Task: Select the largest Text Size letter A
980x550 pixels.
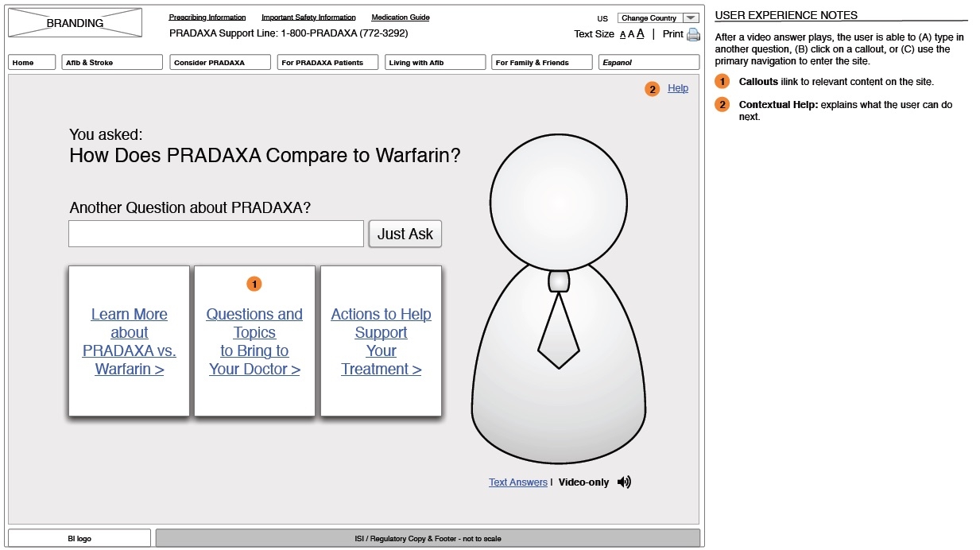Action: (641, 34)
